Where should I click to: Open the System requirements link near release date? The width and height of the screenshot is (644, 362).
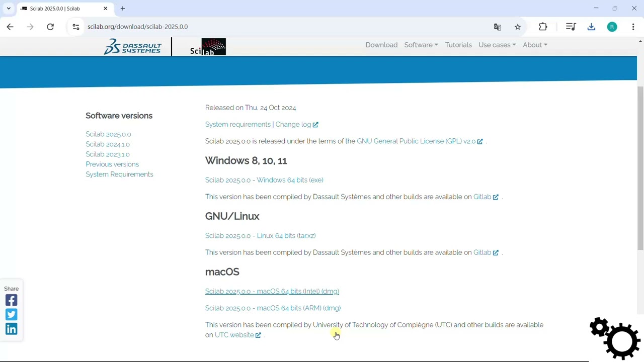coord(238,124)
